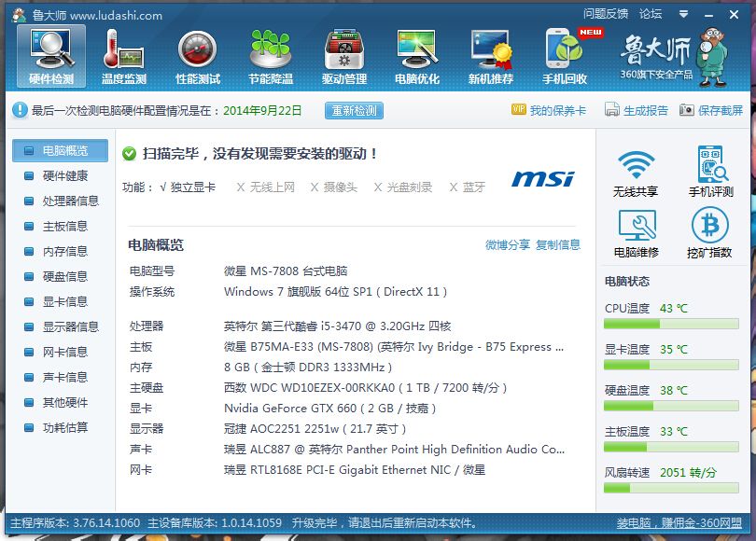Click the 风扇转速 progress bar
This screenshot has height=541, width=756.
pos(671,488)
